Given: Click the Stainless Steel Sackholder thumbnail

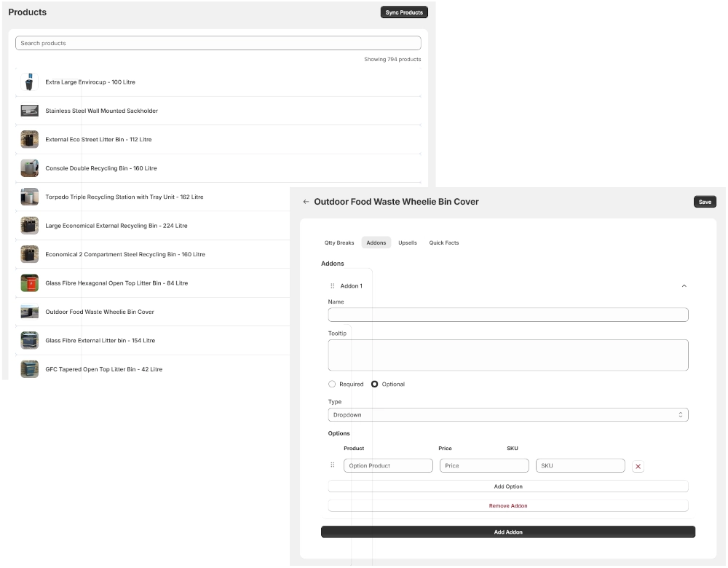Looking at the screenshot, I should (29, 111).
